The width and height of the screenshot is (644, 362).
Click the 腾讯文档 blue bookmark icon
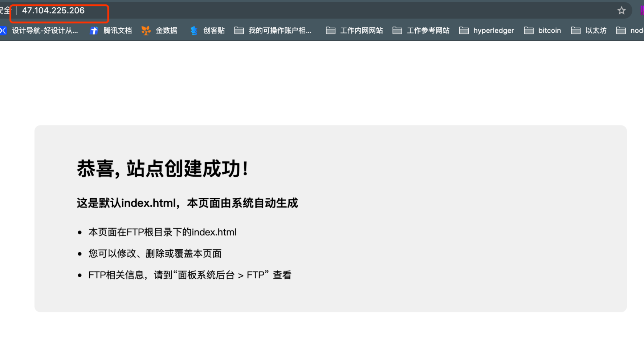[x=94, y=31]
